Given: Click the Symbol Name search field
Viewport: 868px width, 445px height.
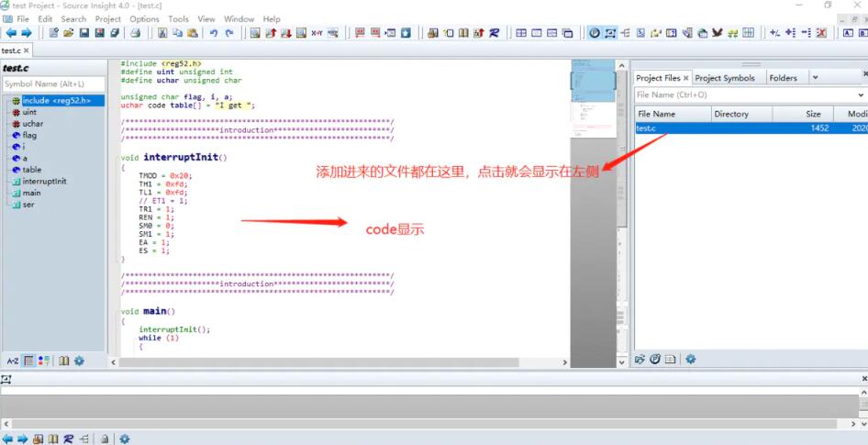Looking at the screenshot, I should tap(54, 84).
